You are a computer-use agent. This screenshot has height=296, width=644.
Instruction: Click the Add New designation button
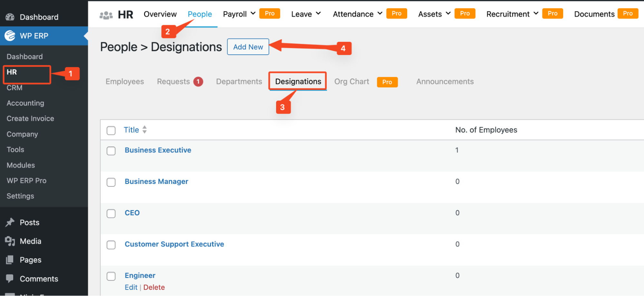click(x=248, y=47)
